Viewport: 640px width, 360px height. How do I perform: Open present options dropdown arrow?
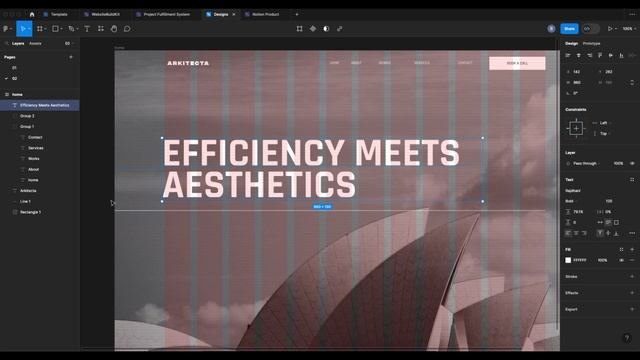tap(616, 29)
